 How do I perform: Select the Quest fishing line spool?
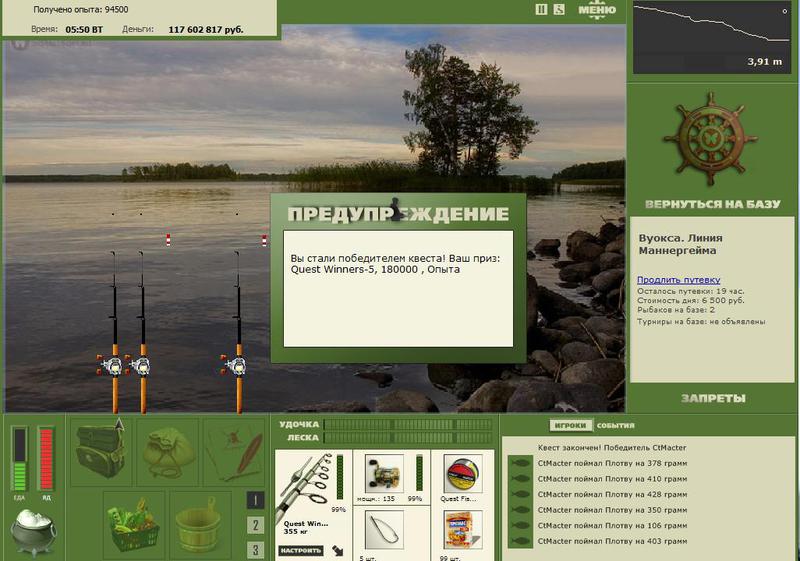pyautogui.click(x=463, y=474)
